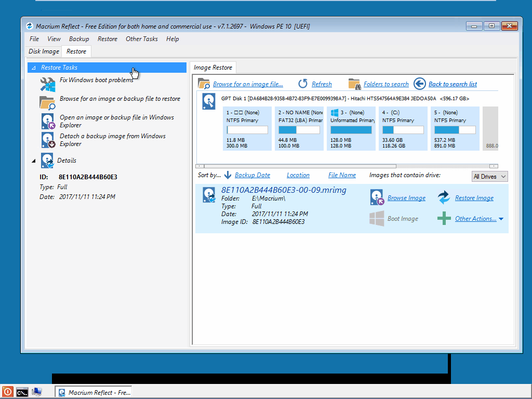Viewport: 532px width, 399px height.
Task: Click the green plus Other Actions icon
Action: tap(444, 219)
